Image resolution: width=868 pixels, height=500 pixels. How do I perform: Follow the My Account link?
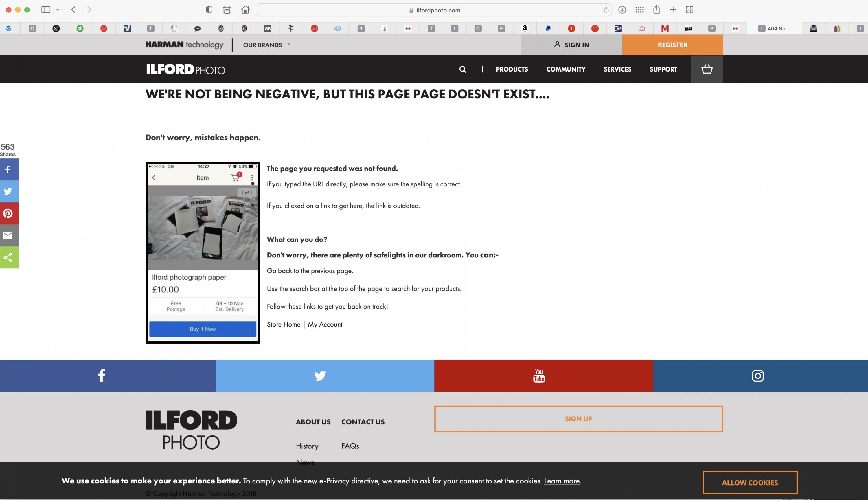(325, 324)
